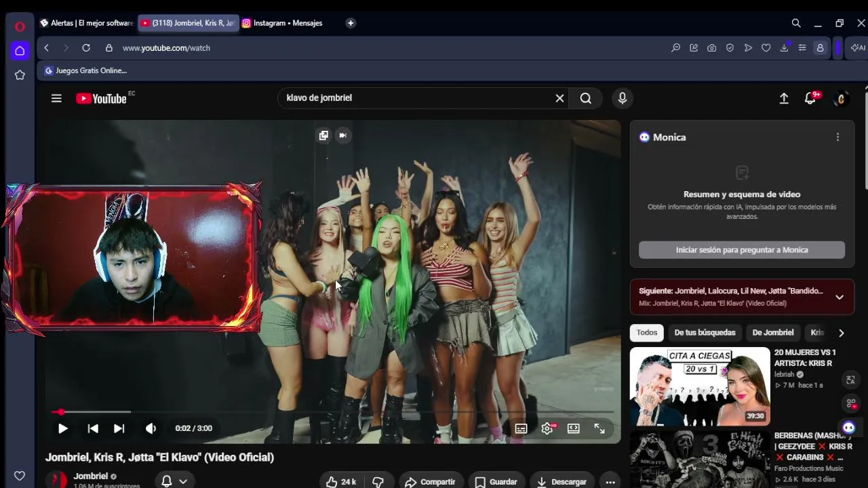Open subscription notification bell dropdown
868x488 pixels.
tap(174, 481)
